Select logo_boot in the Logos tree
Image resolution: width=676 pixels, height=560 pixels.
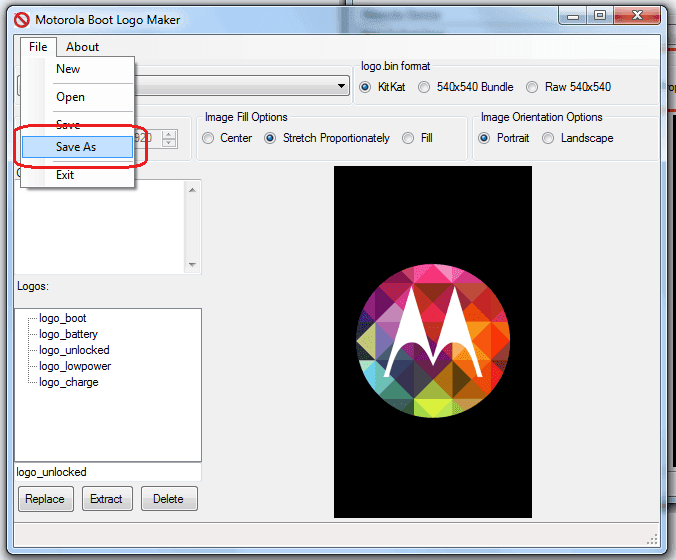(63, 318)
